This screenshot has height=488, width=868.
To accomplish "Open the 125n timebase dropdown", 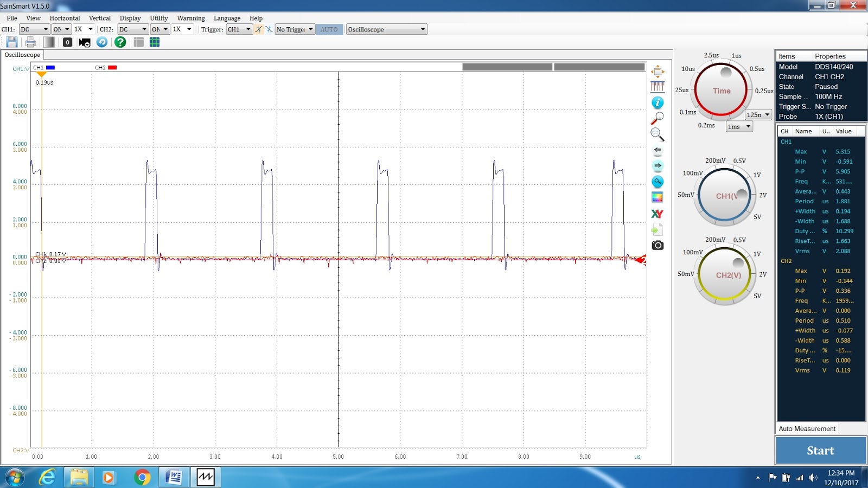I will [758, 114].
